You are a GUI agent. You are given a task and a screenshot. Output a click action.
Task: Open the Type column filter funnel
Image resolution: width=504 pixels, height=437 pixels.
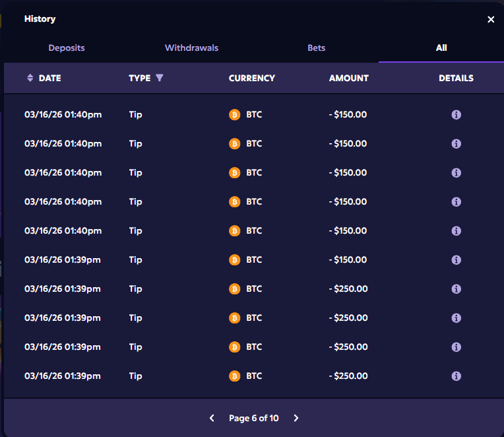[160, 78]
